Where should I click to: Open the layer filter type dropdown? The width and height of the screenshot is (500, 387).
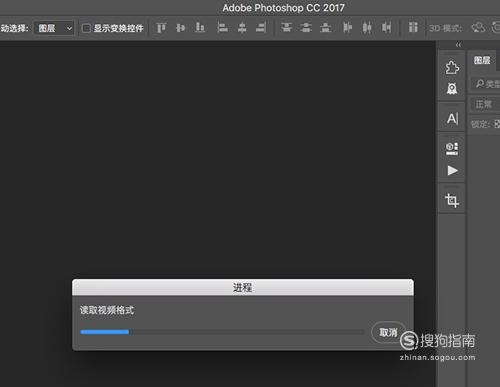(486, 83)
